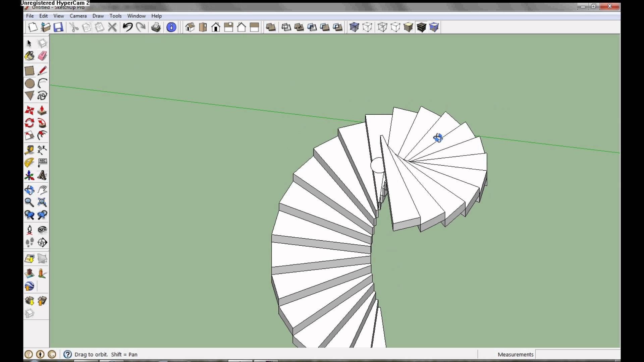This screenshot has width=644, height=362.
Task: Enable Monochrome face style
Action: (434, 27)
